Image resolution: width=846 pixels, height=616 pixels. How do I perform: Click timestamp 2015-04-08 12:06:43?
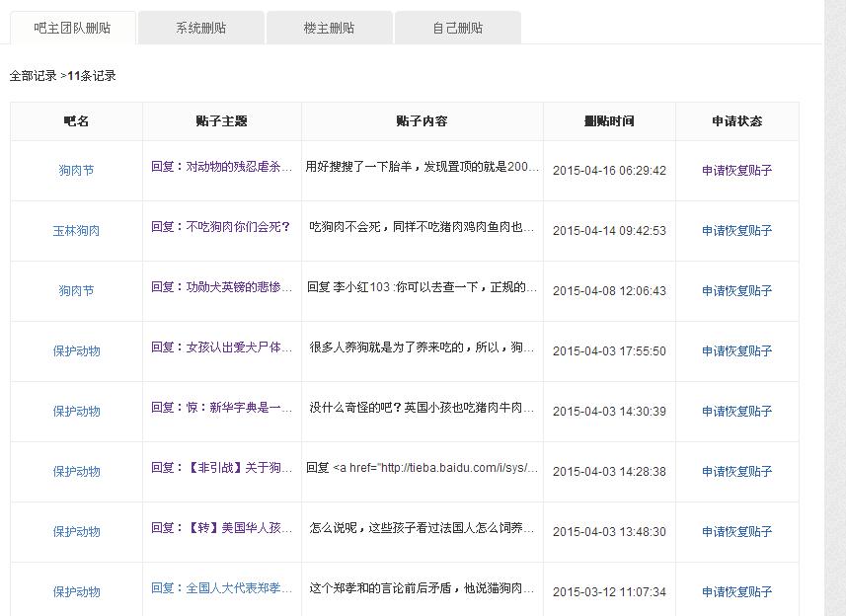tap(609, 291)
